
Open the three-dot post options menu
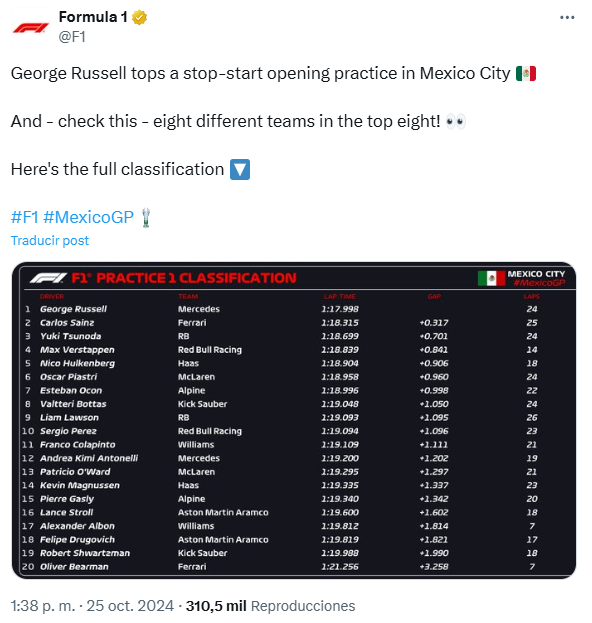[567, 17]
